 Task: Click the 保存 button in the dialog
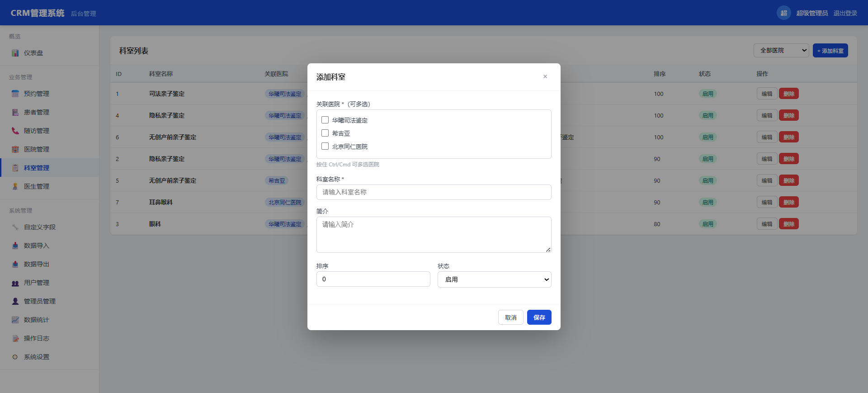(539, 317)
